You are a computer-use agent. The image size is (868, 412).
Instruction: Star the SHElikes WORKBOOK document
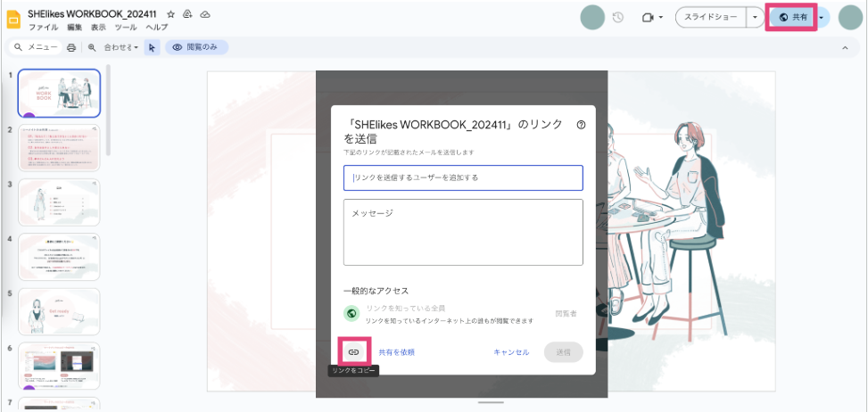coord(170,14)
